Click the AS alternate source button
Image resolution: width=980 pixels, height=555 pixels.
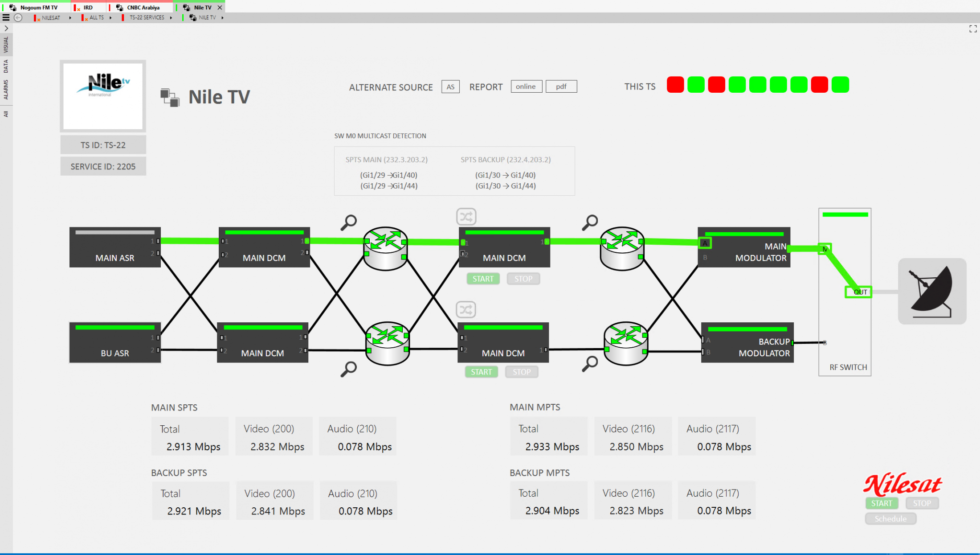[x=450, y=86]
